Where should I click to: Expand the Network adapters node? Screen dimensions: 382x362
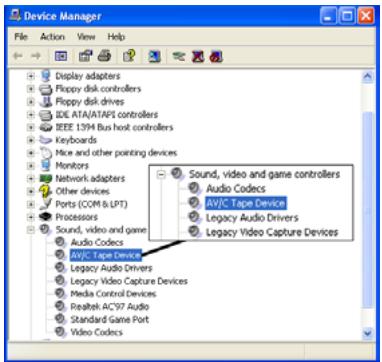(31, 178)
